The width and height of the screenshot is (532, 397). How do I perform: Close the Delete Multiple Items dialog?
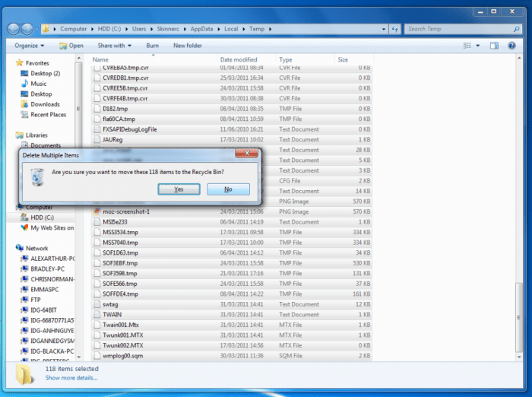pyautogui.click(x=247, y=154)
